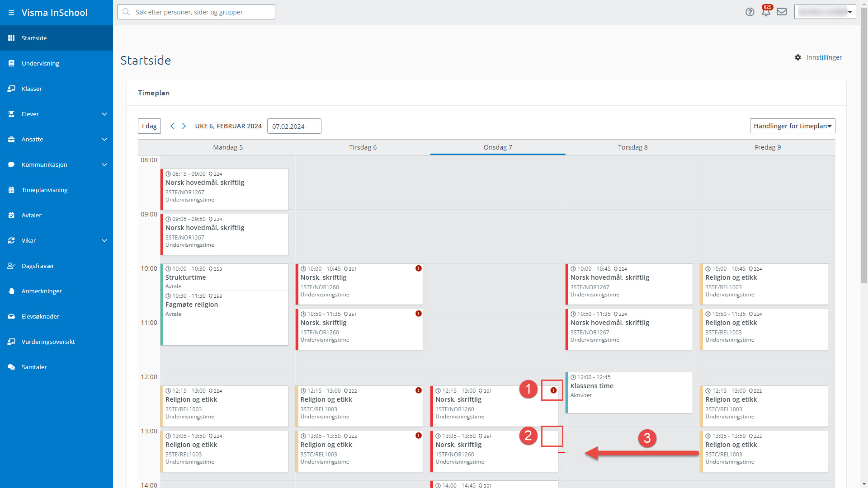Viewport: 868px width, 488px height.
Task: Click the Timeplanvisning calendar icon
Action: click(x=11, y=190)
